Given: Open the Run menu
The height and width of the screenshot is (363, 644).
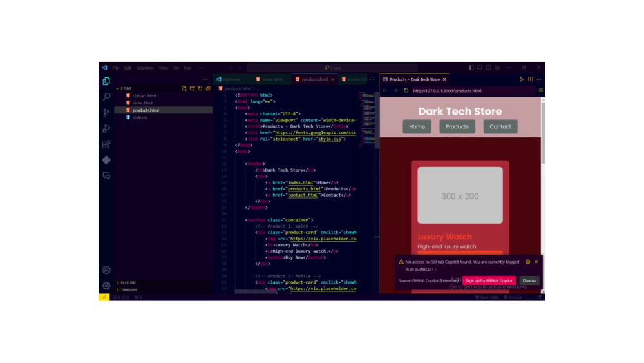Looking at the screenshot, I should (187, 68).
